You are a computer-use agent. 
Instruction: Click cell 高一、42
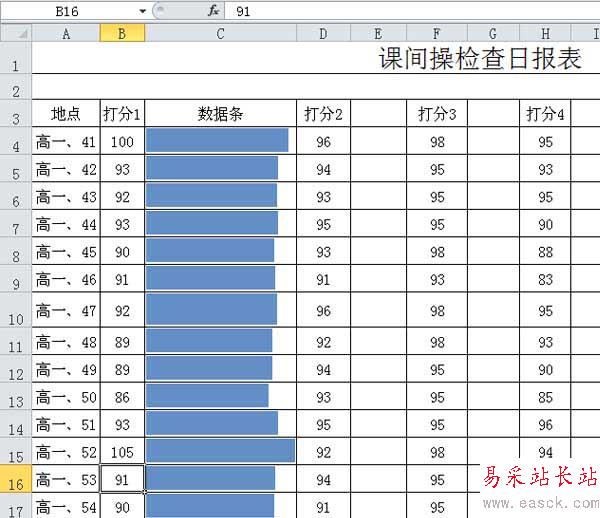coord(66,169)
